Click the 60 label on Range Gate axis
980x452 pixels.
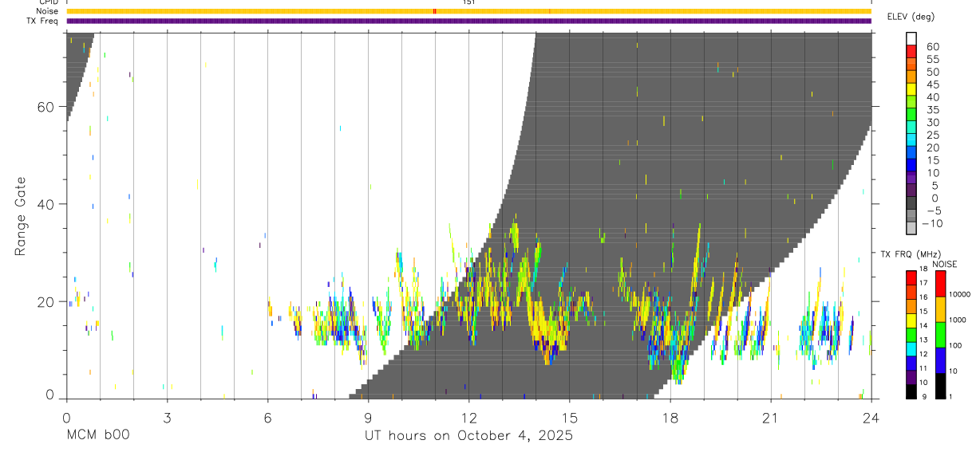coord(46,107)
